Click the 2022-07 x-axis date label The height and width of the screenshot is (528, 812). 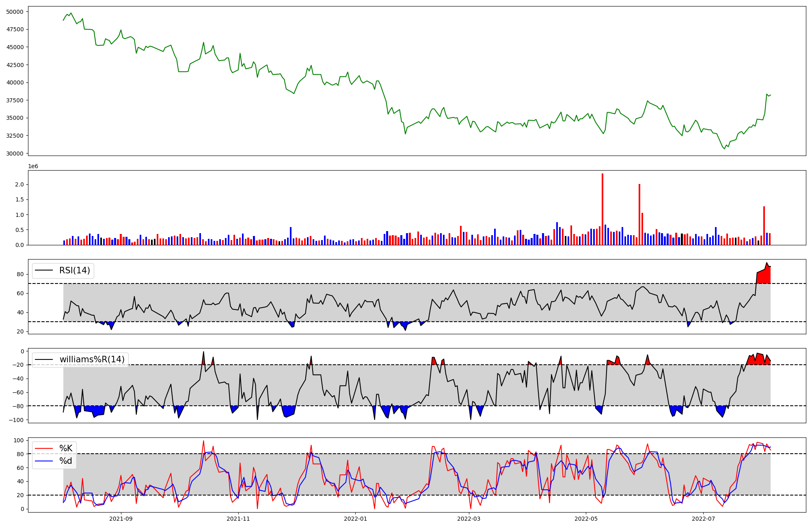[703, 519]
